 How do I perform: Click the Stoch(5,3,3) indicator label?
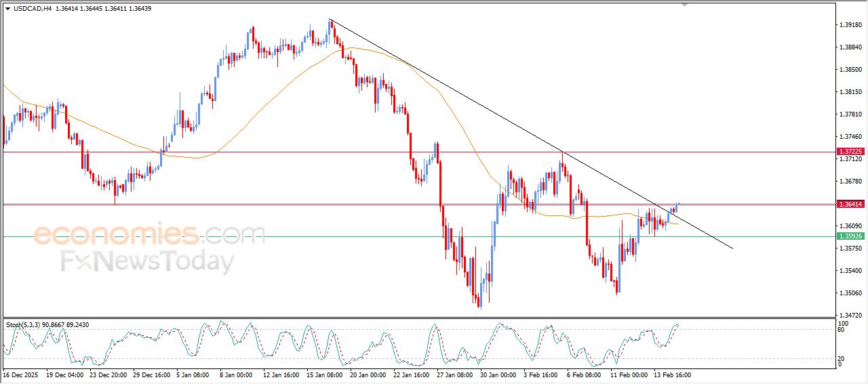[x=24, y=325]
